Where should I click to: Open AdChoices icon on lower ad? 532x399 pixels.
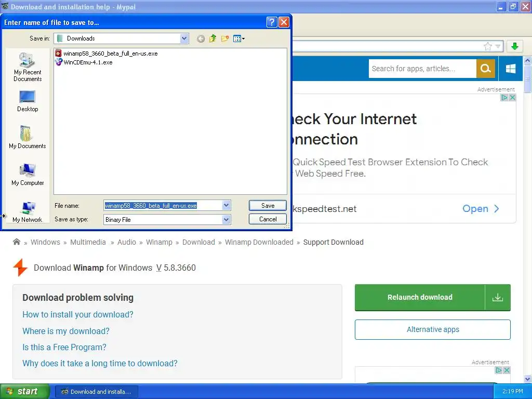(x=498, y=370)
